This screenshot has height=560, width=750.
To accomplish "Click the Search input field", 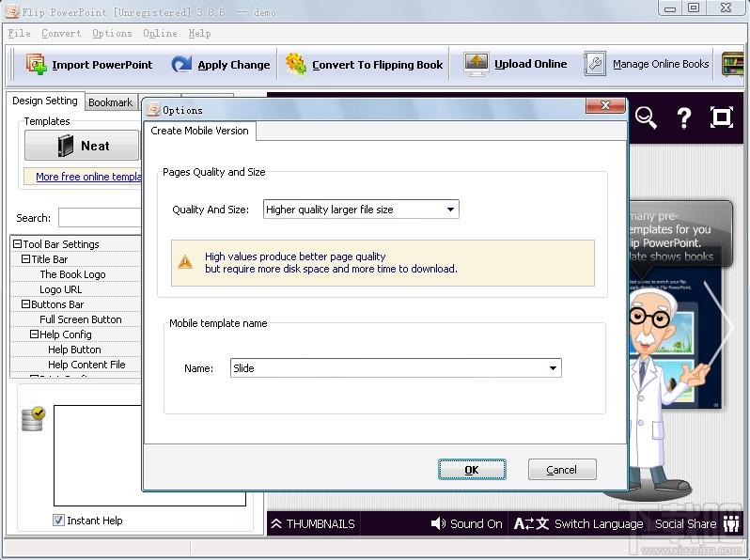I will pyautogui.click(x=100, y=218).
